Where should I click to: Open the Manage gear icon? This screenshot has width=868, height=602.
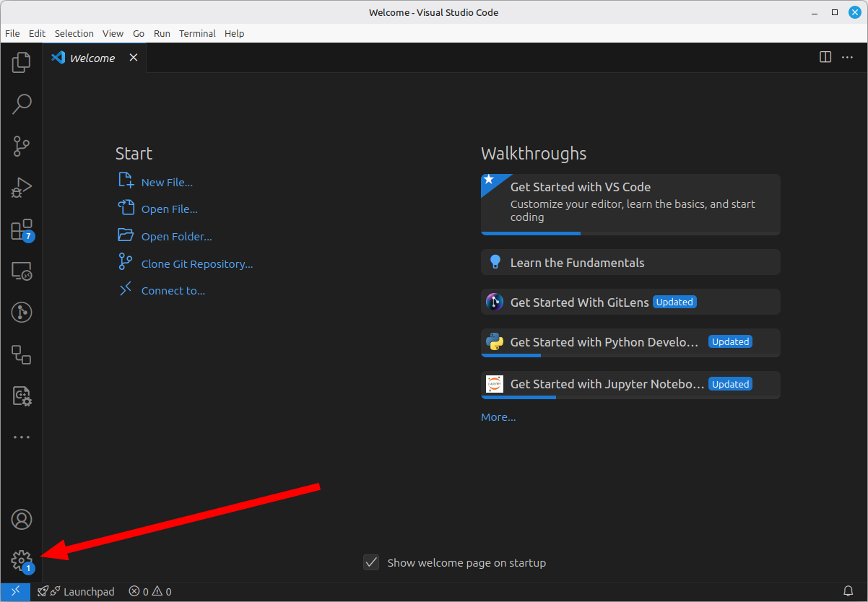(22, 560)
